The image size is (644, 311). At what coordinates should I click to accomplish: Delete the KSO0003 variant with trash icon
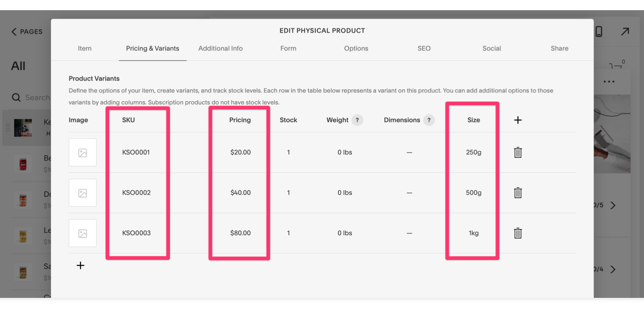click(x=517, y=233)
